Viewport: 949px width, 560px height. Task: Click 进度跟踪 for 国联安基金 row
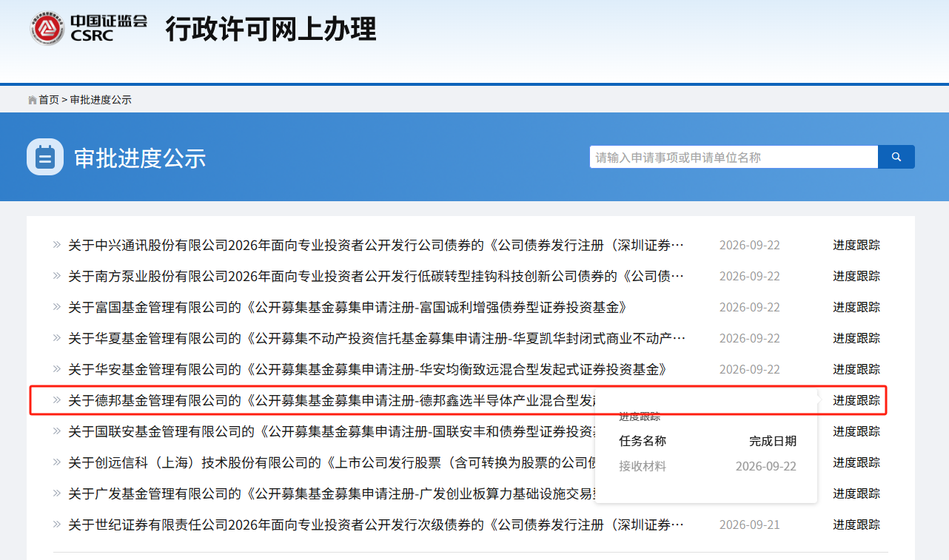[856, 431]
